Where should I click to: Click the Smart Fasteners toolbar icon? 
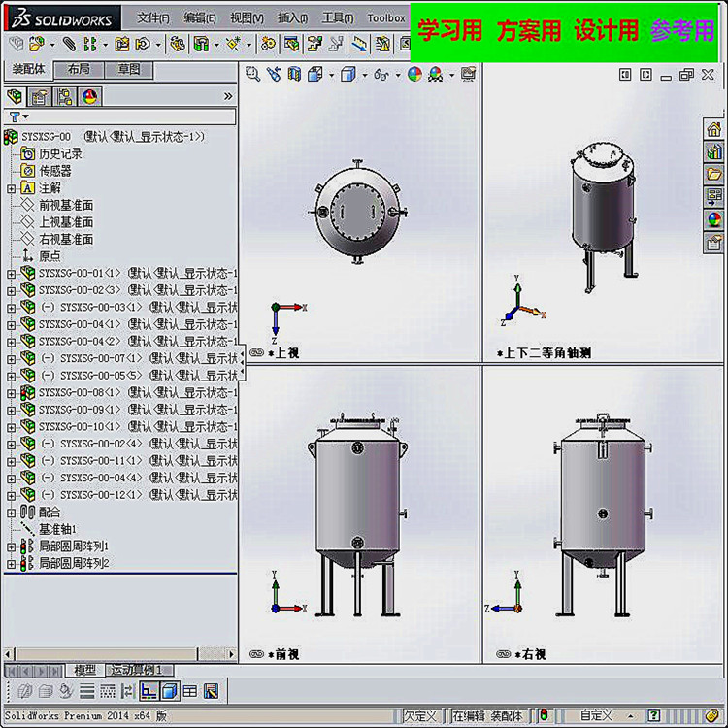122,44
